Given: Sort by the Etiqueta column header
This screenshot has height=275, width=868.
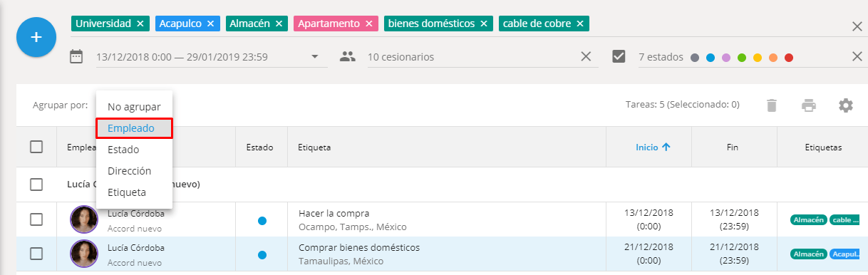Looking at the screenshot, I should (x=314, y=147).
